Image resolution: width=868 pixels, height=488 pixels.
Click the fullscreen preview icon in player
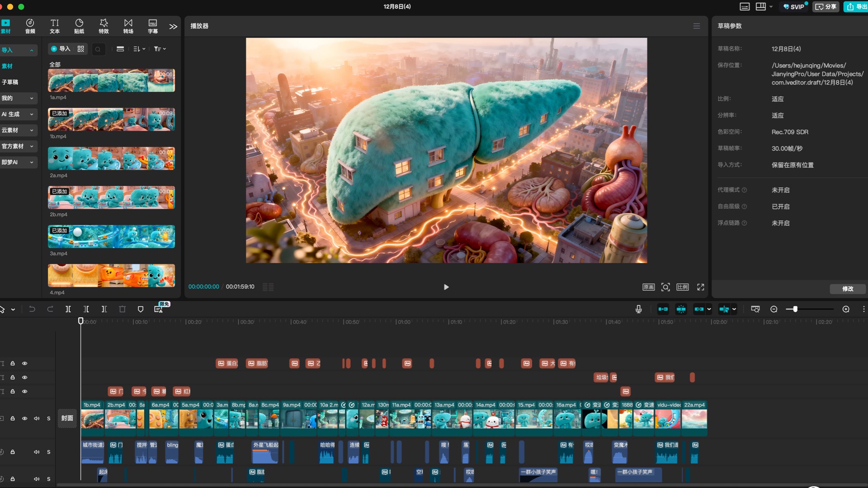coord(700,287)
